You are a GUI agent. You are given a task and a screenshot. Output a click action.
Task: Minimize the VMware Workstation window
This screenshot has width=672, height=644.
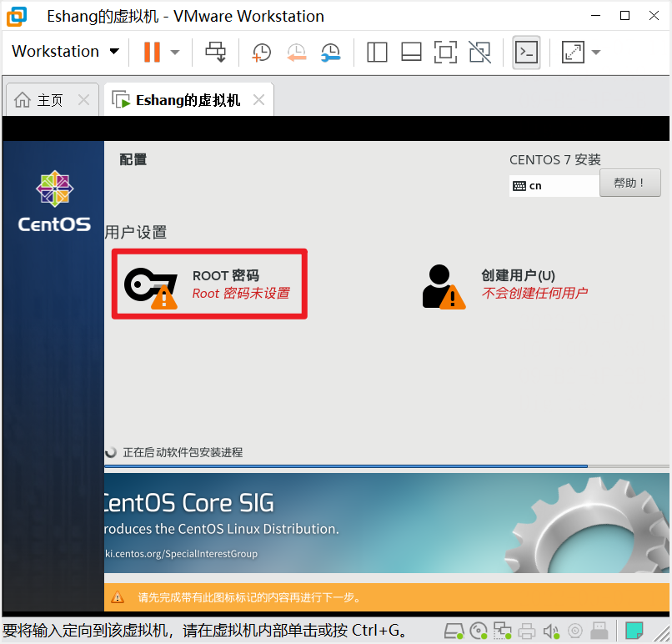point(596,16)
